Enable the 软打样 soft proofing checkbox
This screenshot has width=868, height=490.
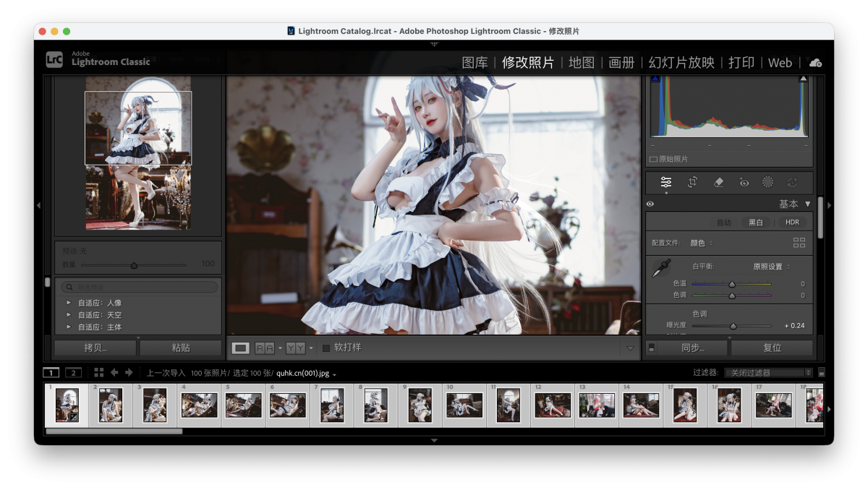[x=326, y=348]
